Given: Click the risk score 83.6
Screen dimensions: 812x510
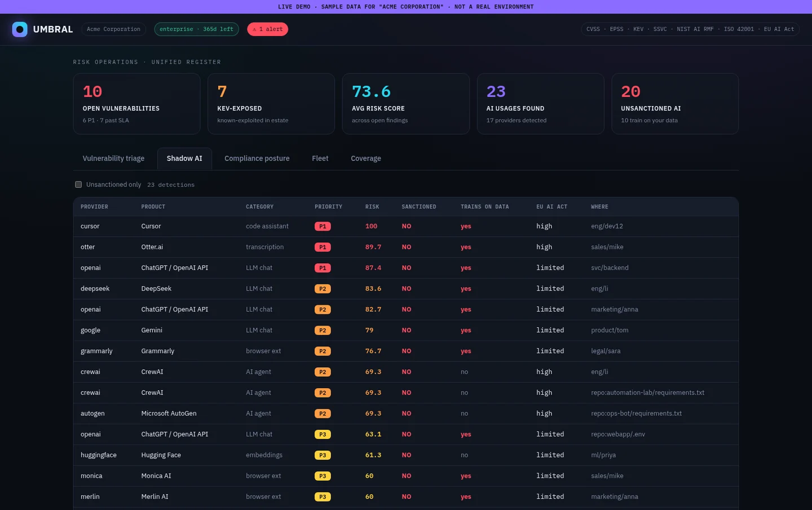Looking at the screenshot, I should (x=373, y=289).
